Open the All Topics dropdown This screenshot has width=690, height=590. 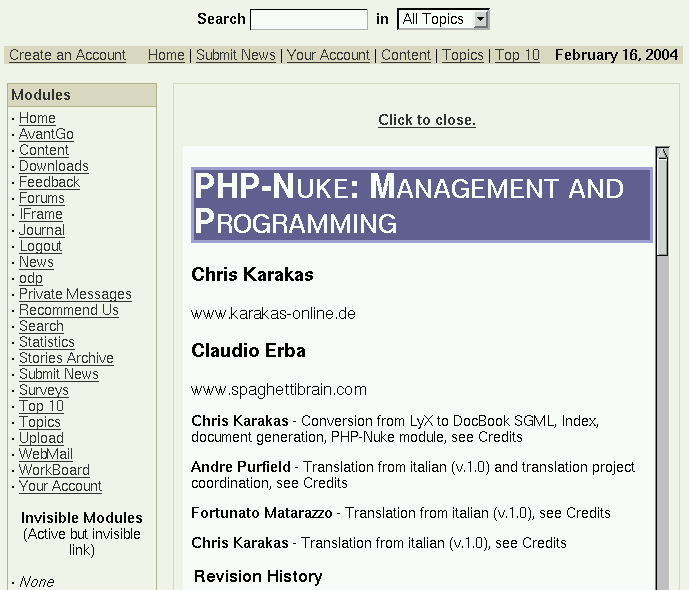coord(443,19)
